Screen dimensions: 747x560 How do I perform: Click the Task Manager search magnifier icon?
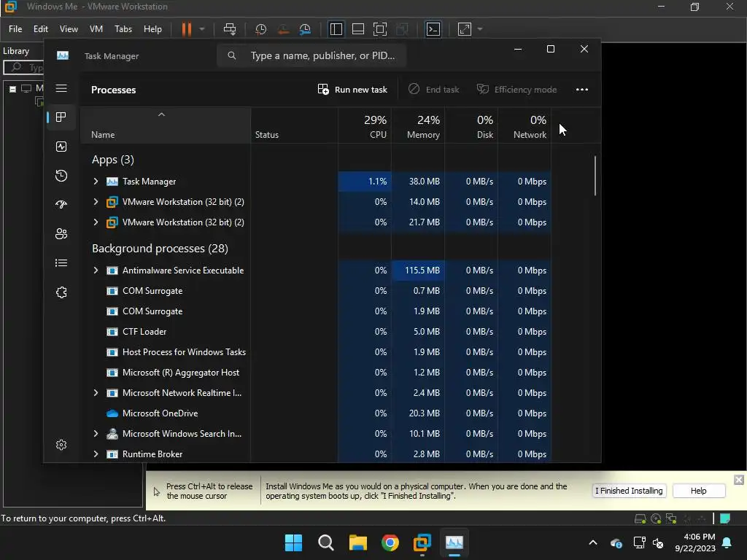[x=231, y=55]
